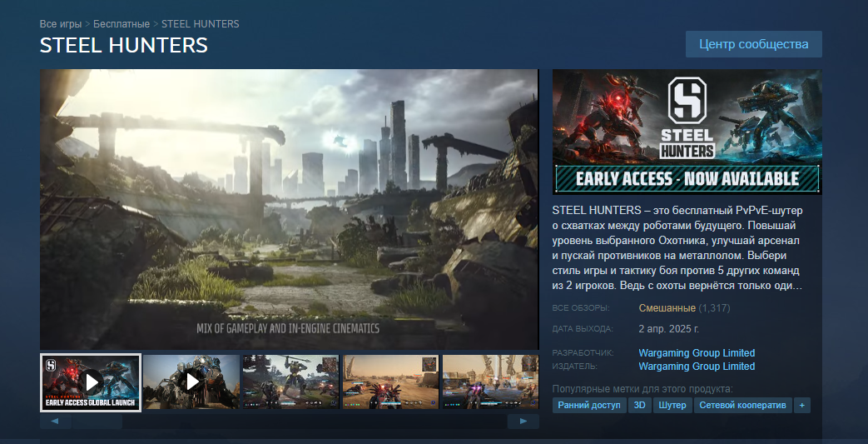Image resolution: width=868 pixels, height=444 pixels.
Task: Open the 'Смешанные' reviews summary link
Action: [x=667, y=308]
